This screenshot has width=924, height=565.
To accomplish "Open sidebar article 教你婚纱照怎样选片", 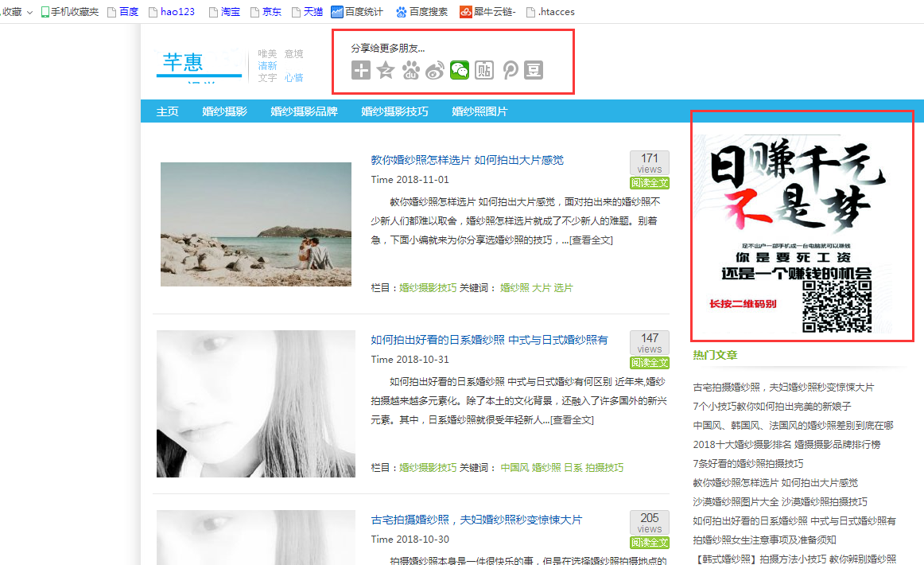I will tap(775, 483).
